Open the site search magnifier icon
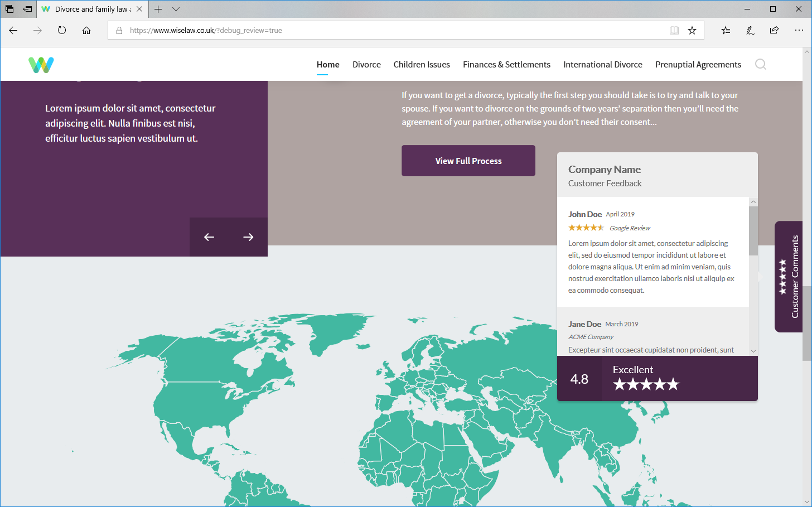The width and height of the screenshot is (812, 507). coord(760,64)
